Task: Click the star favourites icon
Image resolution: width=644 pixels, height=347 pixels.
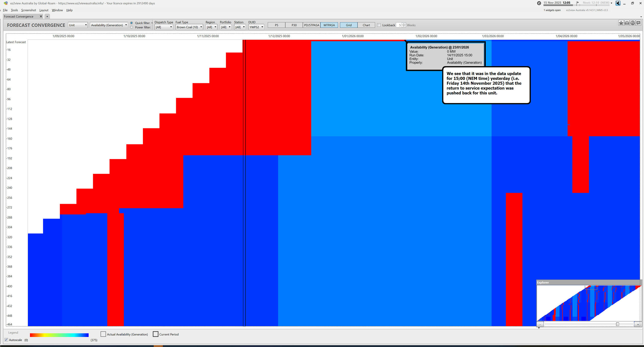Action: point(621,23)
